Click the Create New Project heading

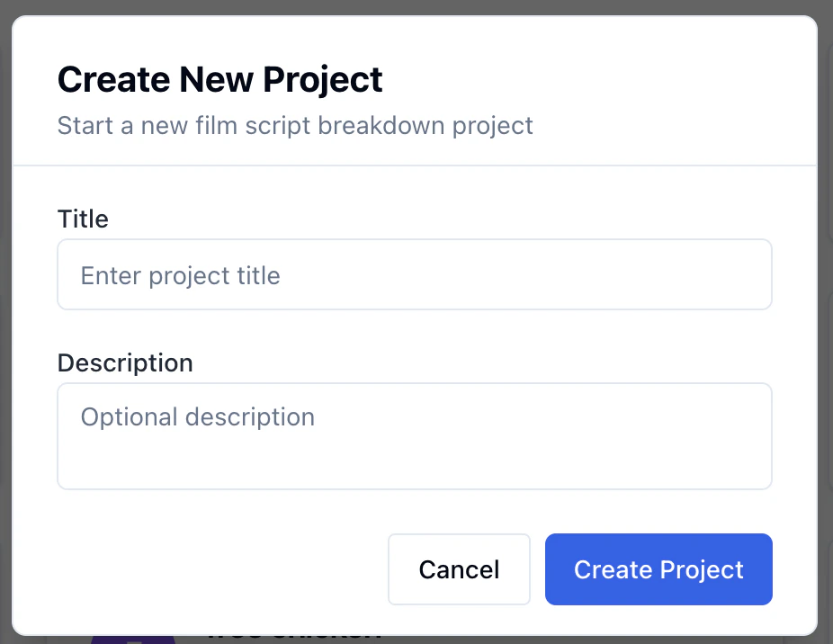[219, 79]
